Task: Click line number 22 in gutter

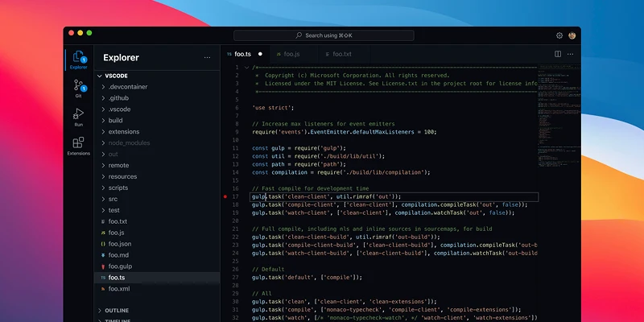Action: (235, 237)
